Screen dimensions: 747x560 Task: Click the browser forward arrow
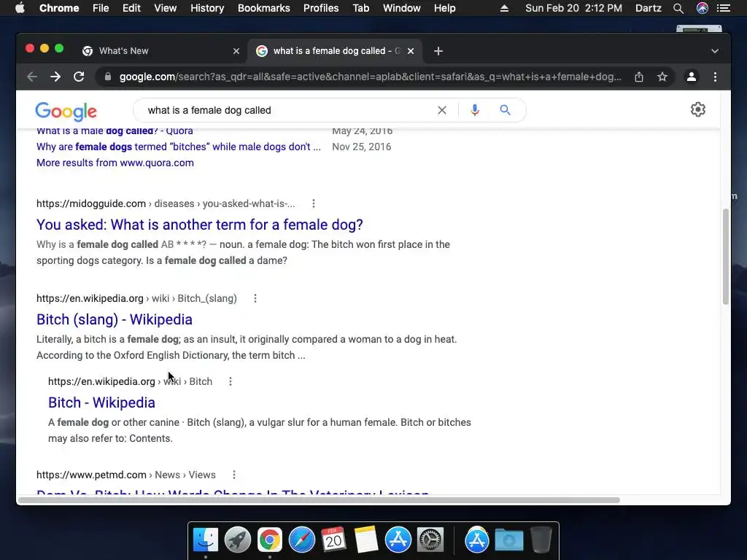pos(55,77)
